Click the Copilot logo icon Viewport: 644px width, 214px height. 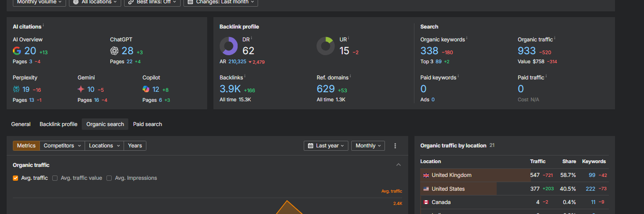[x=146, y=89]
